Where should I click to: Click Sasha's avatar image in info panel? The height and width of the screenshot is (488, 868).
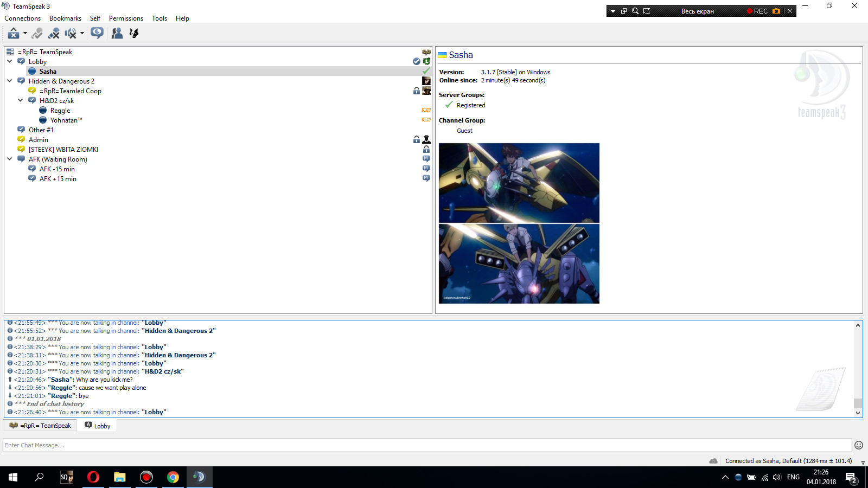(519, 223)
